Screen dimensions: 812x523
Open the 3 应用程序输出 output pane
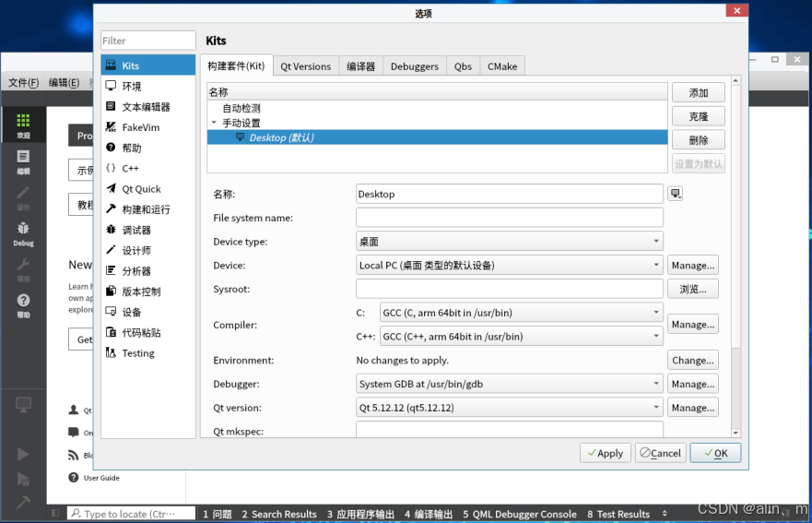click(360, 514)
